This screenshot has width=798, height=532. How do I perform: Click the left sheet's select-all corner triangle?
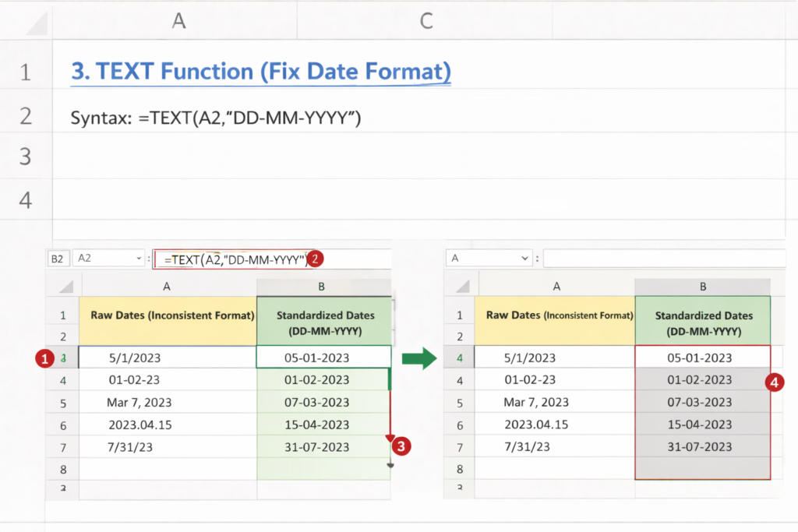66,287
